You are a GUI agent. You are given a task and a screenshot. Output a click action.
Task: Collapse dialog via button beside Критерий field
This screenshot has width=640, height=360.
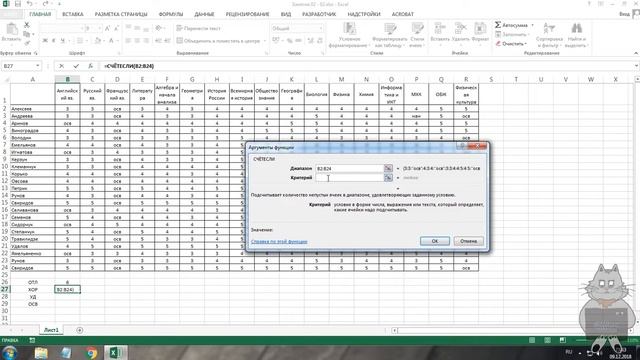(388, 178)
